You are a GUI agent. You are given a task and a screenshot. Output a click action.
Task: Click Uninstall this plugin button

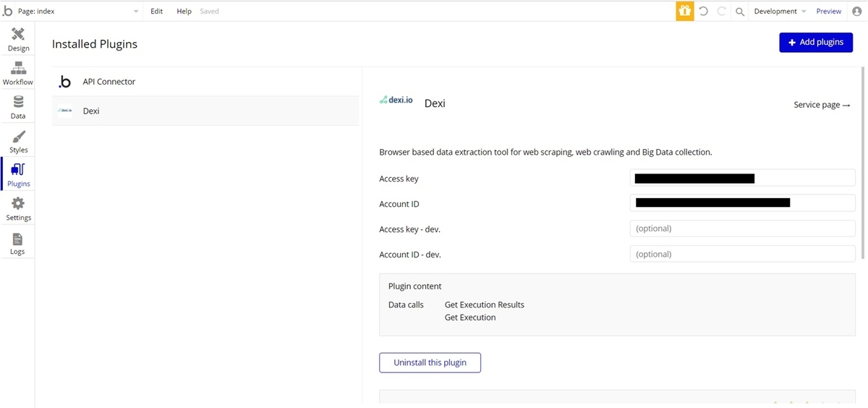point(430,362)
